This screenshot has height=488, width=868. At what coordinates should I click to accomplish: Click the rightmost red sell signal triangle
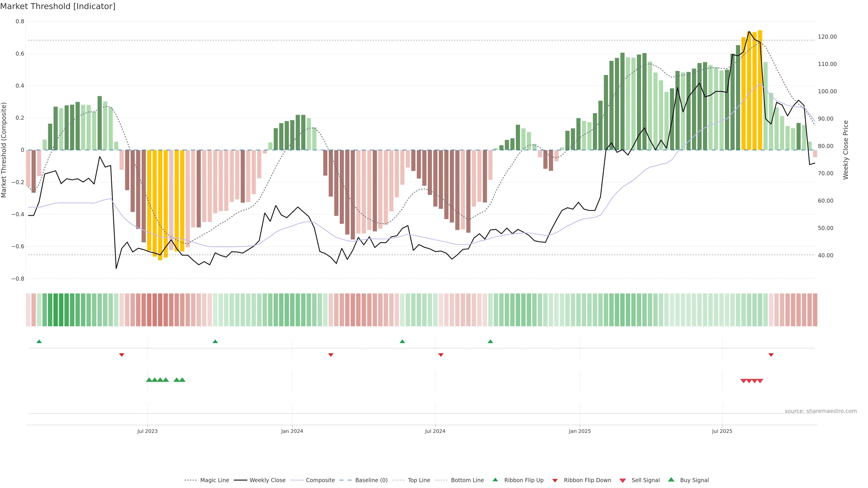tap(760, 381)
